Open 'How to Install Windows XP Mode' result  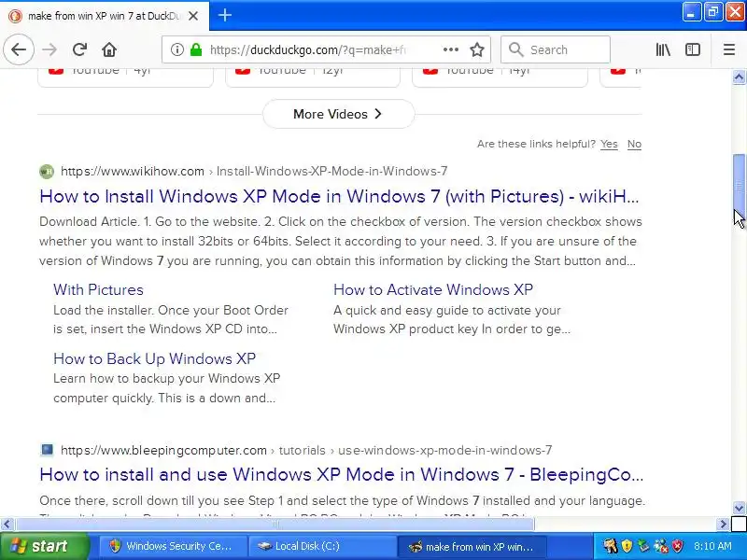coord(339,196)
